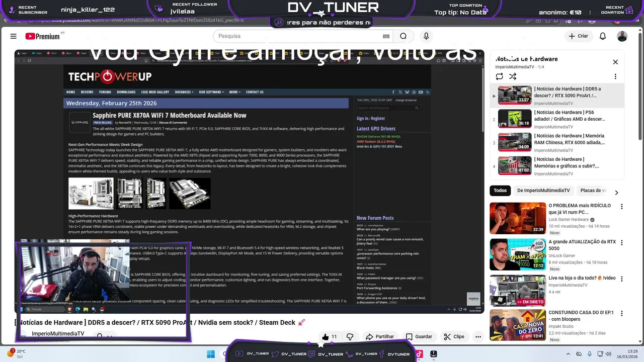The width and height of the screenshot is (644, 362).
Task: Select the De ImperioMultimediaTV filter chip
Action: point(543,191)
